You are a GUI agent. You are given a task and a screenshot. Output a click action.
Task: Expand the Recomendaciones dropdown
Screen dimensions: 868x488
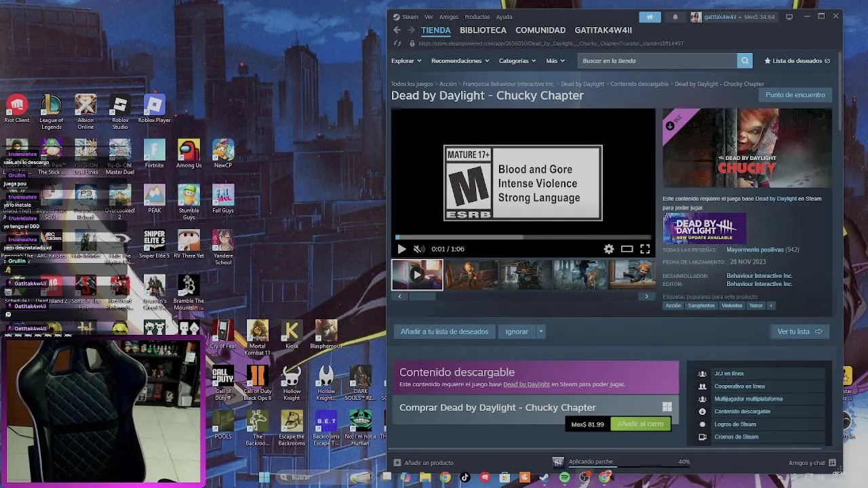460,60
